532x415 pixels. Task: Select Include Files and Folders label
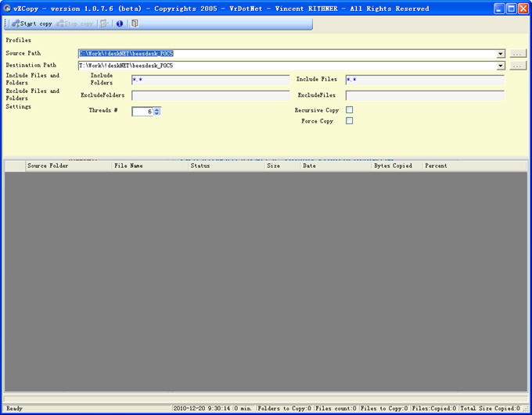click(x=33, y=79)
